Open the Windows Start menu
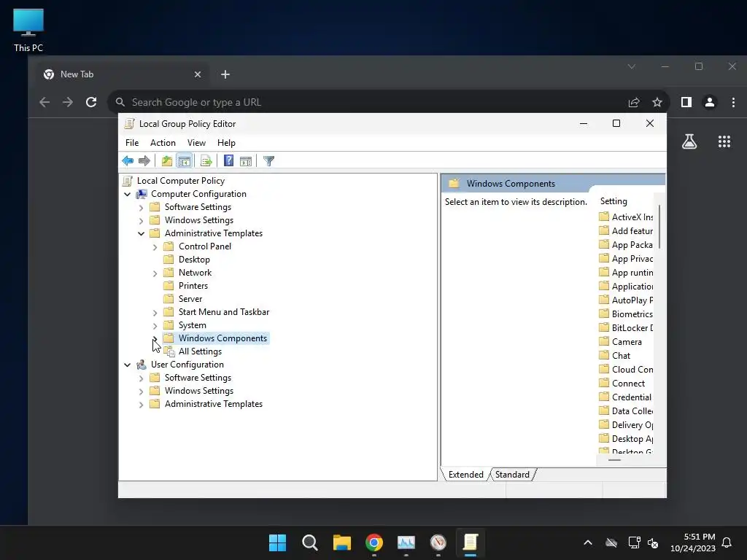The image size is (747, 560). (277, 542)
